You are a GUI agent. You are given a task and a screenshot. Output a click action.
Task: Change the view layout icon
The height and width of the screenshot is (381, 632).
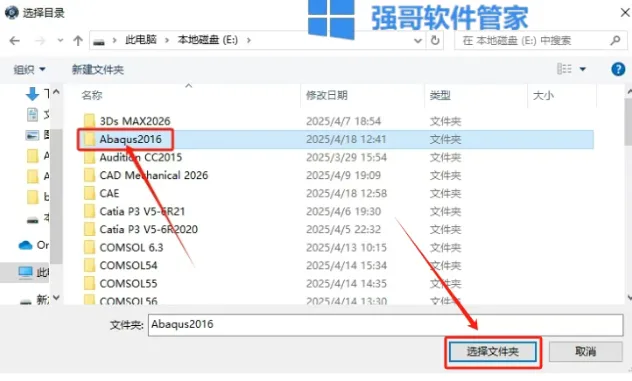(x=564, y=69)
